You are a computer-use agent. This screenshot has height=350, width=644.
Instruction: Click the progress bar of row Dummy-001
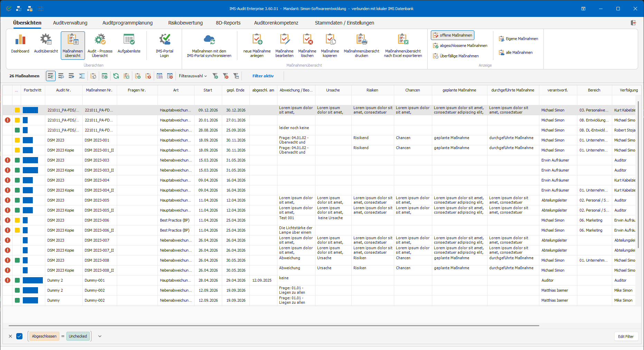tap(33, 280)
